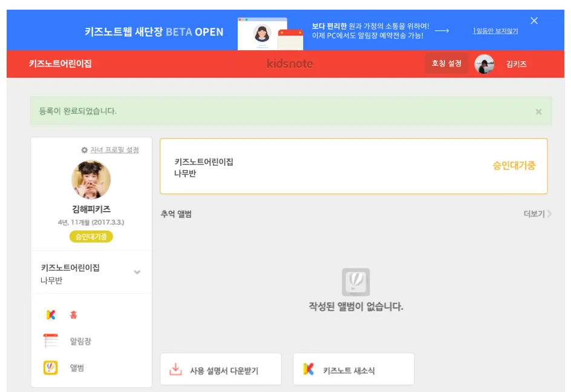
Task: Click the yellow 승인대기중 badge under child
Action: click(x=91, y=237)
